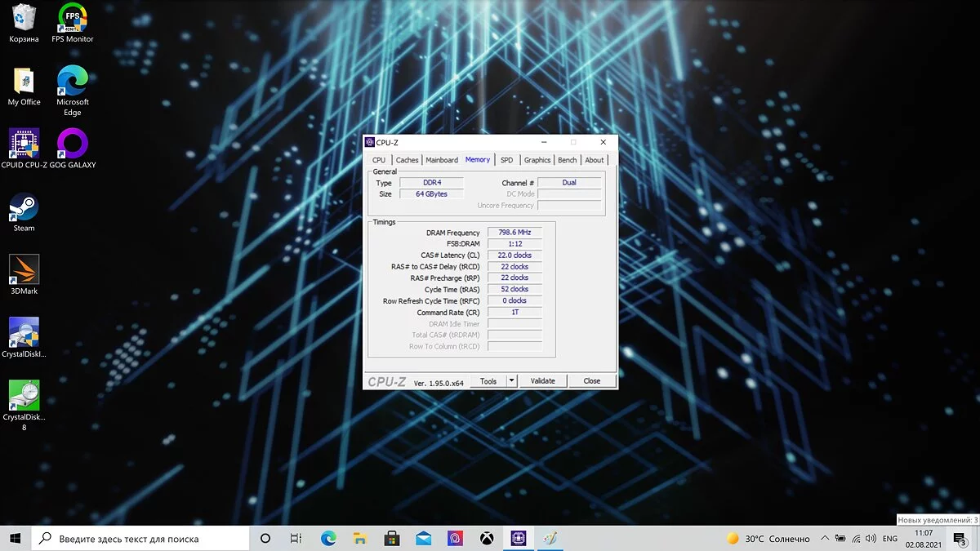Viewport: 980px width, 551px height.
Task: Click the Command Rate 1T value
Action: click(x=514, y=313)
